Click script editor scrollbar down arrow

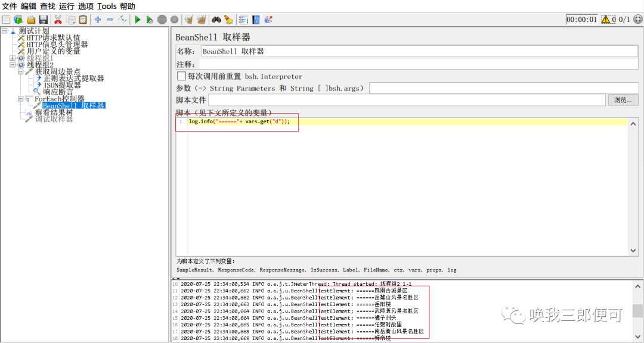coord(633,250)
